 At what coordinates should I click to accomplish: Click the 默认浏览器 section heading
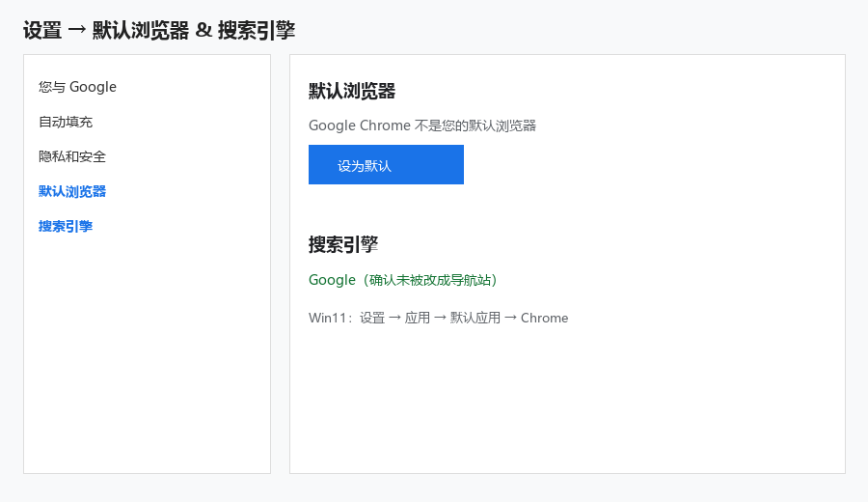pyautogui.click(x=352, y=92)
